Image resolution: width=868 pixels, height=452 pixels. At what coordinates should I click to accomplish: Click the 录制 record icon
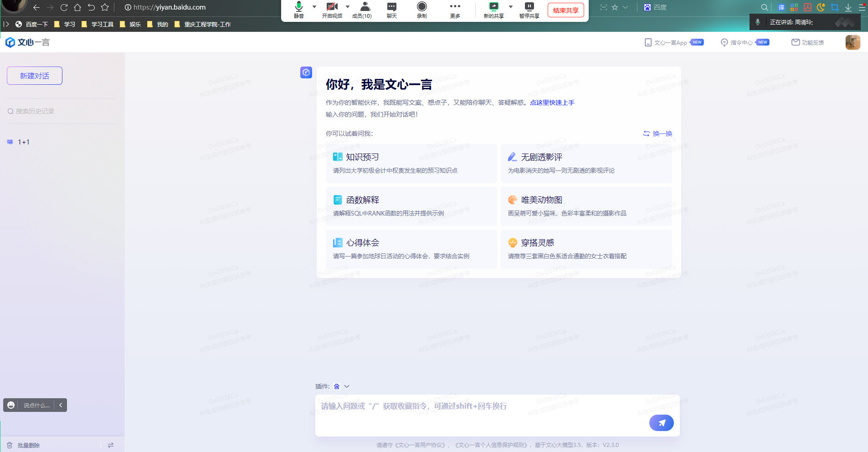coord(422,7)
